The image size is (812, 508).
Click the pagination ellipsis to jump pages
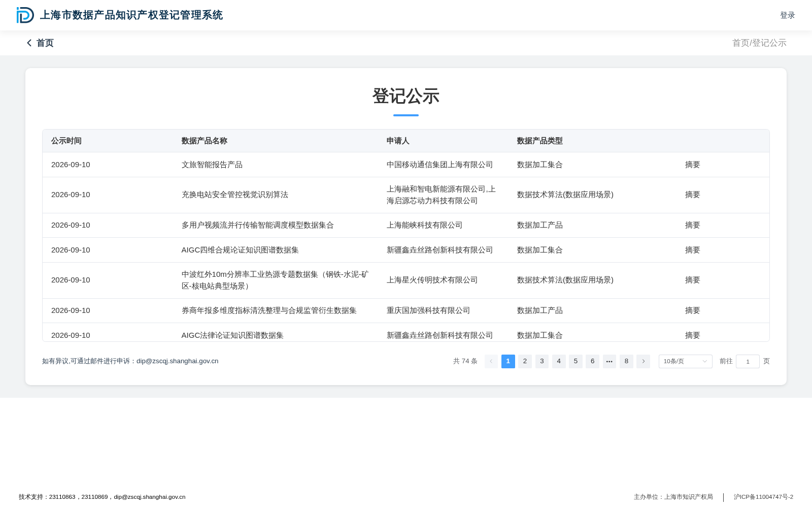point(610,361)
